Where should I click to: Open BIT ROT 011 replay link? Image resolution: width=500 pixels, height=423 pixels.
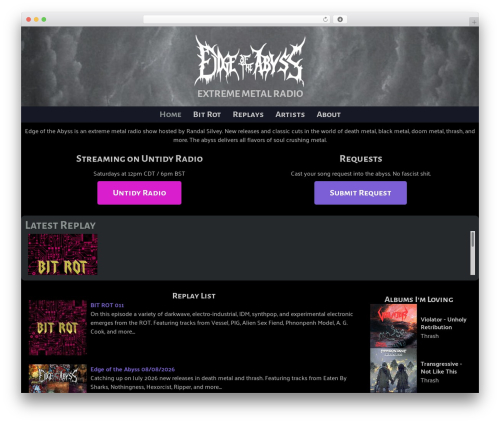pos(107,305)
